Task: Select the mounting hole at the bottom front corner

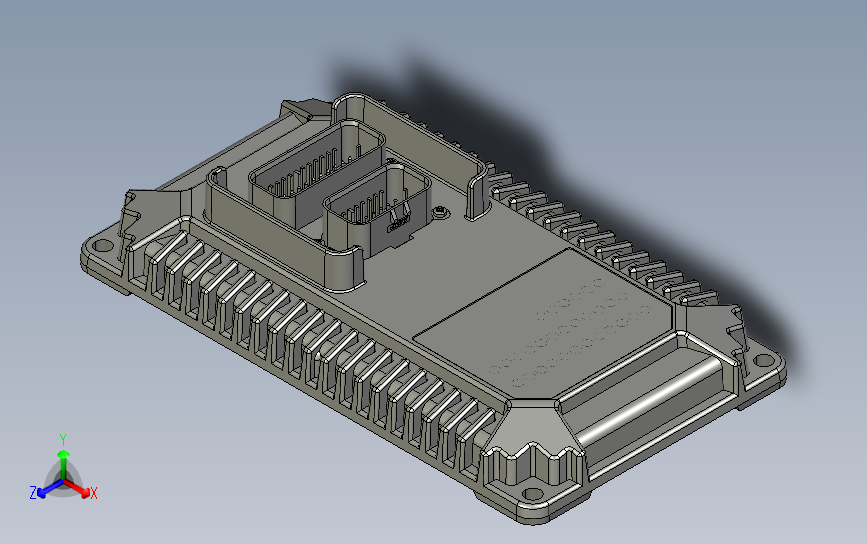Action: coord(534,494)
